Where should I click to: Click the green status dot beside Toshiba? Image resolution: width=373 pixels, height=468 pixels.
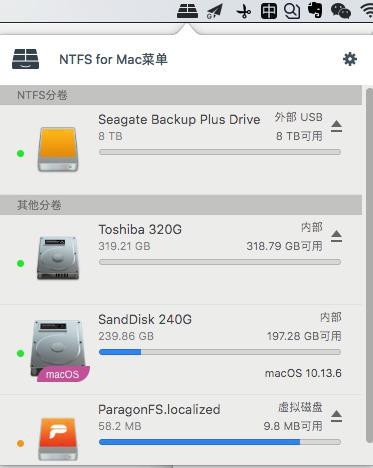[20, 263]
